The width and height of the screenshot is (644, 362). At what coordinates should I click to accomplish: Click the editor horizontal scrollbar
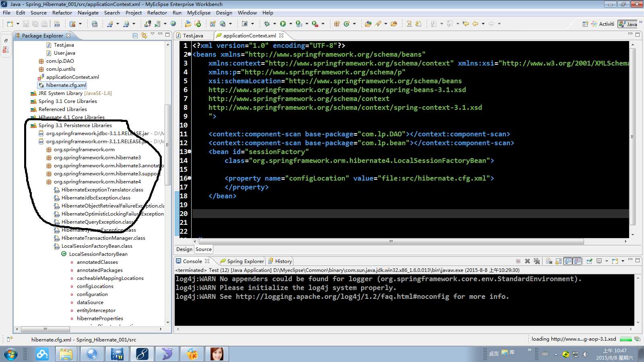tap(391, 241)
